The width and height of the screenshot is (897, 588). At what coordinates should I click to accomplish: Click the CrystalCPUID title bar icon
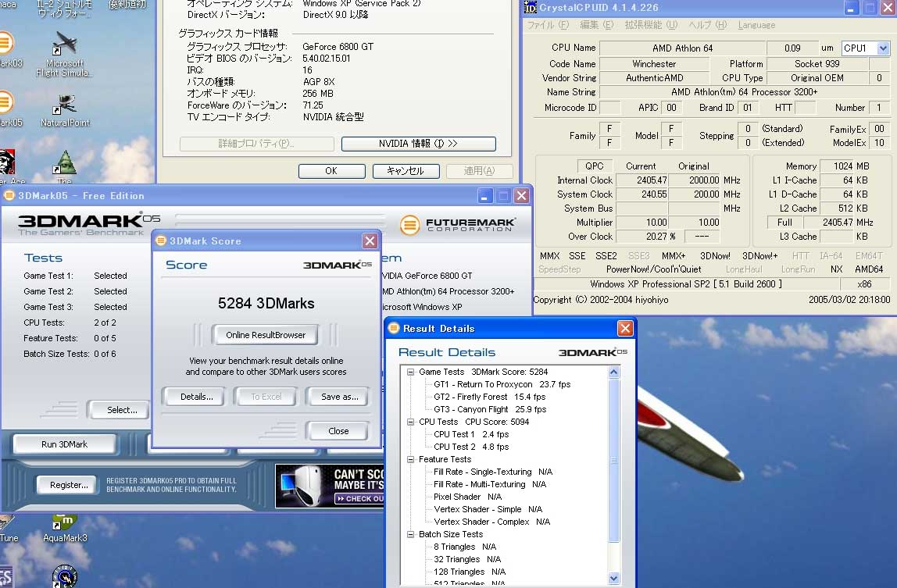click(x=531, y=8)
